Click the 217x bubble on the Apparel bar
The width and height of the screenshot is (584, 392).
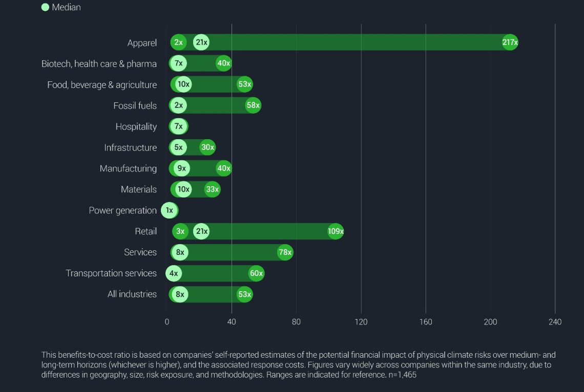[510, 42]
